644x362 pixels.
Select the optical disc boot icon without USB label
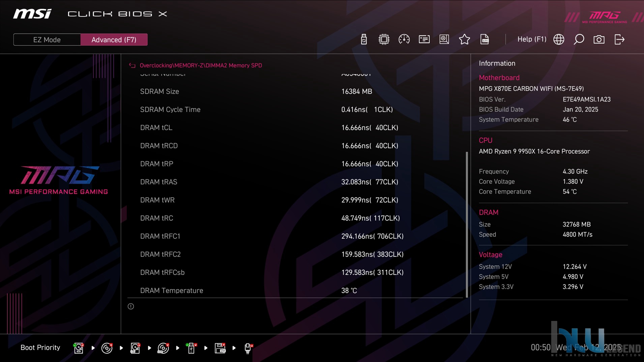tap(107, 348)
